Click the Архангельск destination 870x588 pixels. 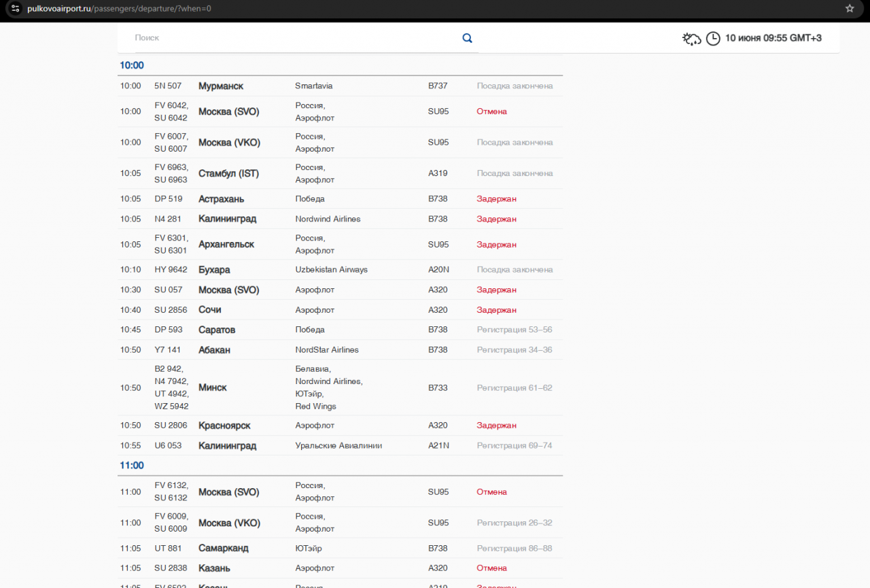point(226,245)
